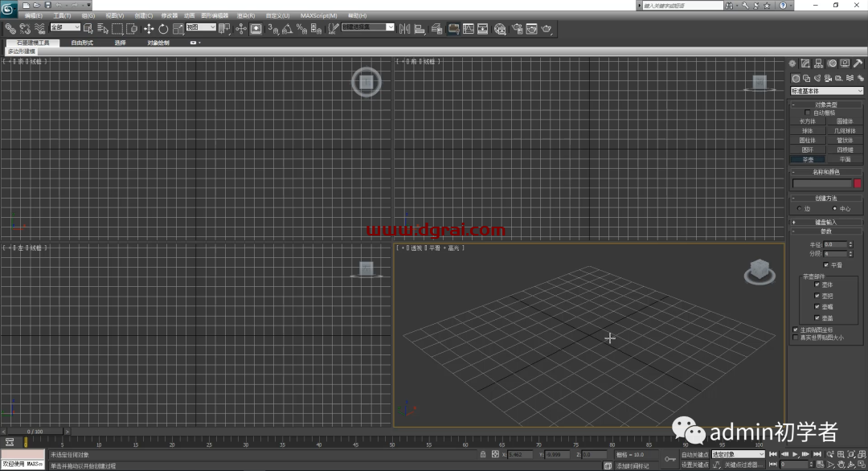Uncheck the 壶嘴 teapot part checkbox

coord(817,306)
